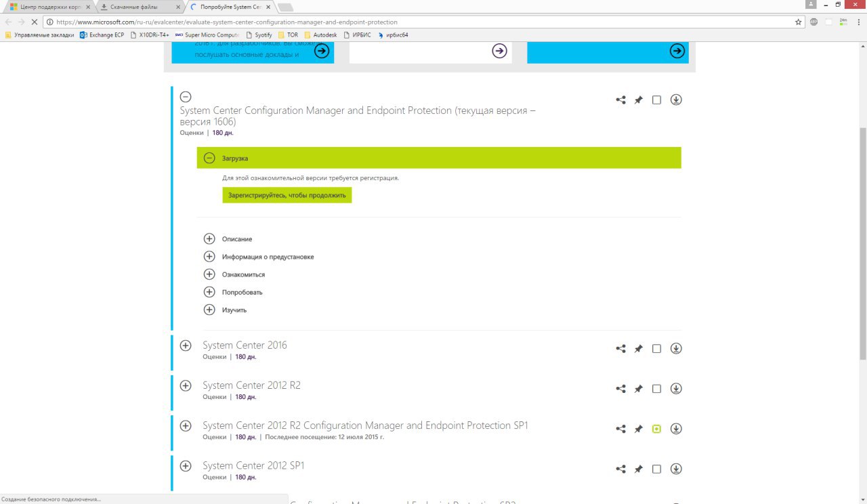Open the Chrome profile user button
The height and width of the screenshot is (504, 867).
point(811,4)
